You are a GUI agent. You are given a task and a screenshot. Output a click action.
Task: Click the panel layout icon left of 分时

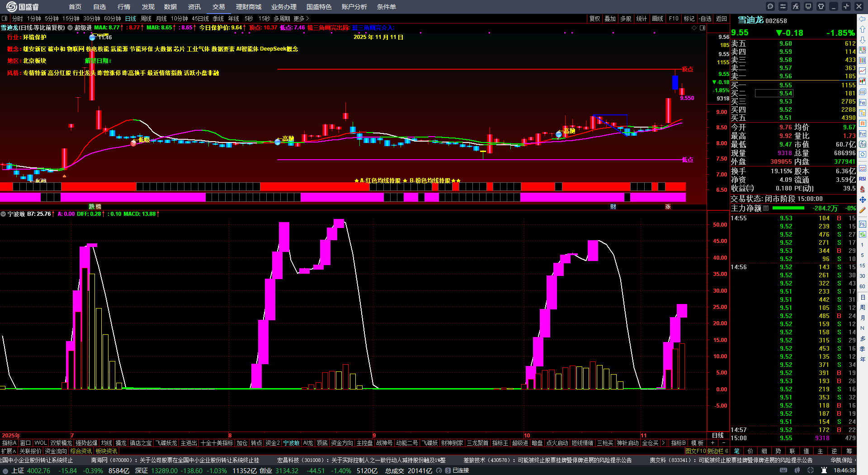point(5,19)
